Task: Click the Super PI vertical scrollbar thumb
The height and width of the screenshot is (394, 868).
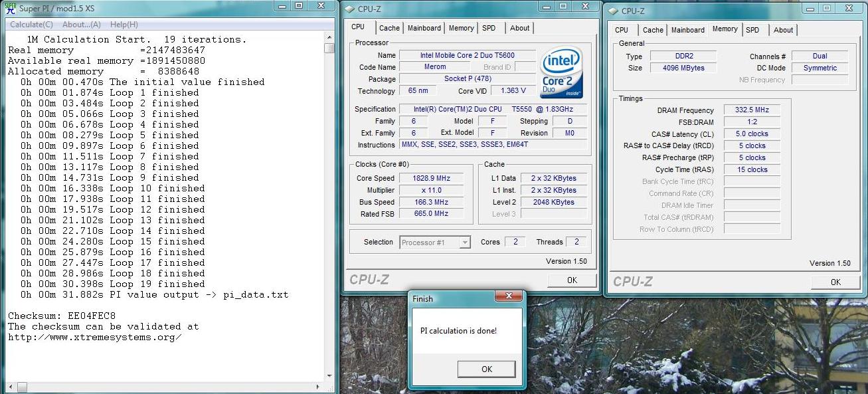Action: pos(329,49)
